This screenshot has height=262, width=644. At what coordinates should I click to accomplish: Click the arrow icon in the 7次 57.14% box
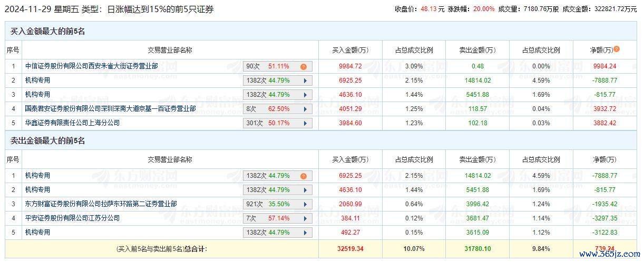pos(305,218)
